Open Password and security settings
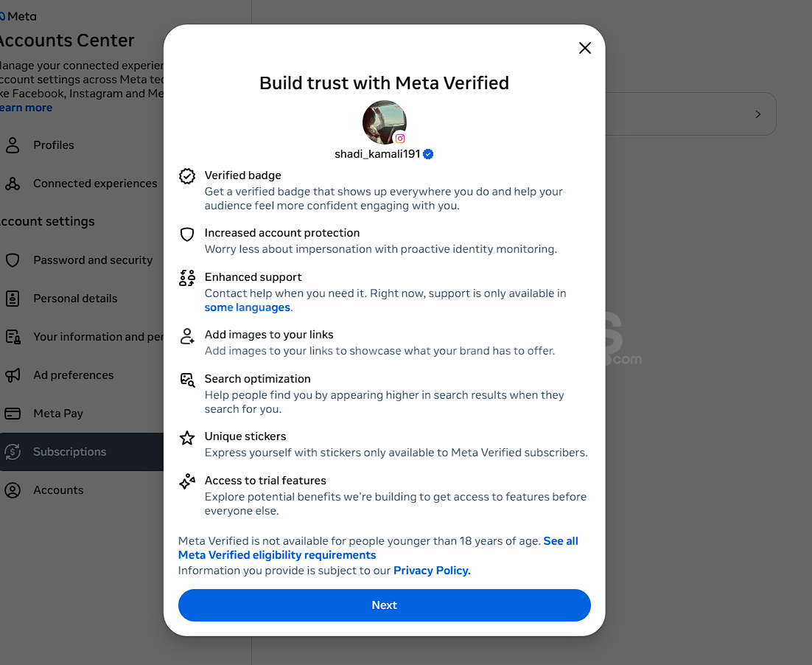Screen dimensions: 812x665 [x=92, y=260]
